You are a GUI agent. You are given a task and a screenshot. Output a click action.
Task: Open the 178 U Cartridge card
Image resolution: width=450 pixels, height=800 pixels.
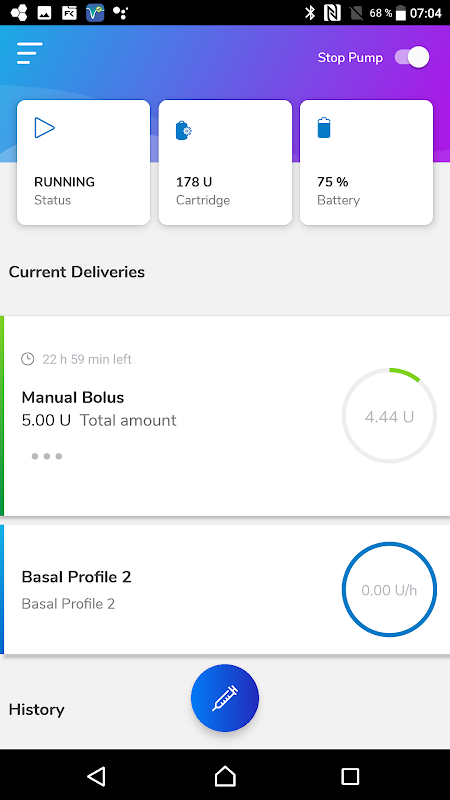pos(225,162)
